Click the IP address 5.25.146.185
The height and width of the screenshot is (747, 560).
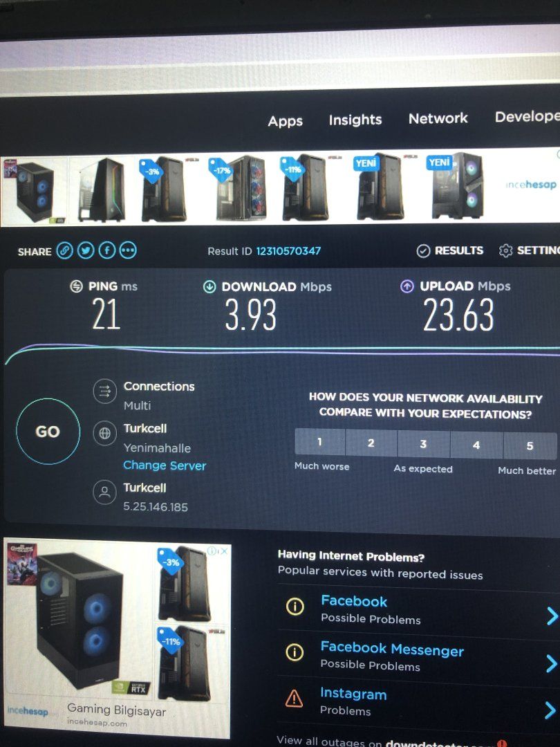click(156, 507)
